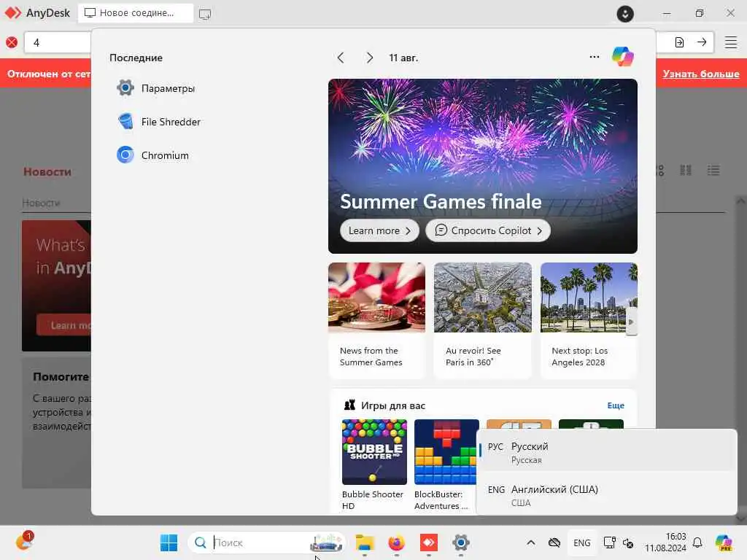Click AnyDesk connect arrow icon
Screen dimensions: 747x560
click(x=702, y=42)
